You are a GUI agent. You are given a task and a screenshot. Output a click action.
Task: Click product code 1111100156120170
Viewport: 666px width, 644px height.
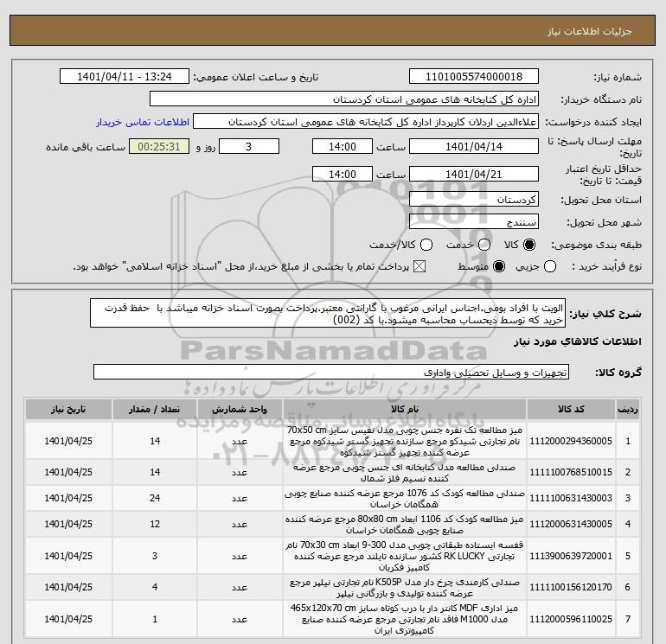point(571,587)
